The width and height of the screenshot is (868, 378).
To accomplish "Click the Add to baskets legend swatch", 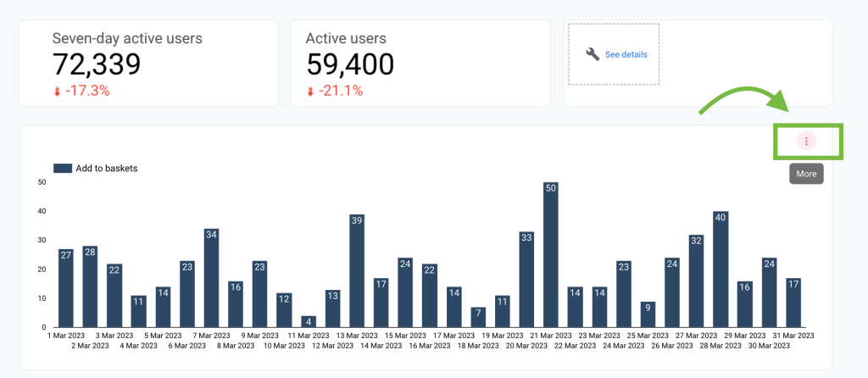I will coord(63,169).
